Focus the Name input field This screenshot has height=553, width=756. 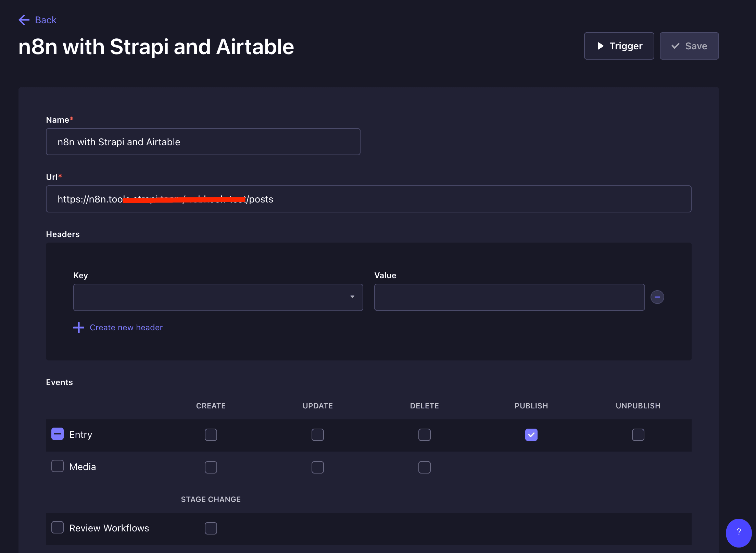(x=203, y=142)
